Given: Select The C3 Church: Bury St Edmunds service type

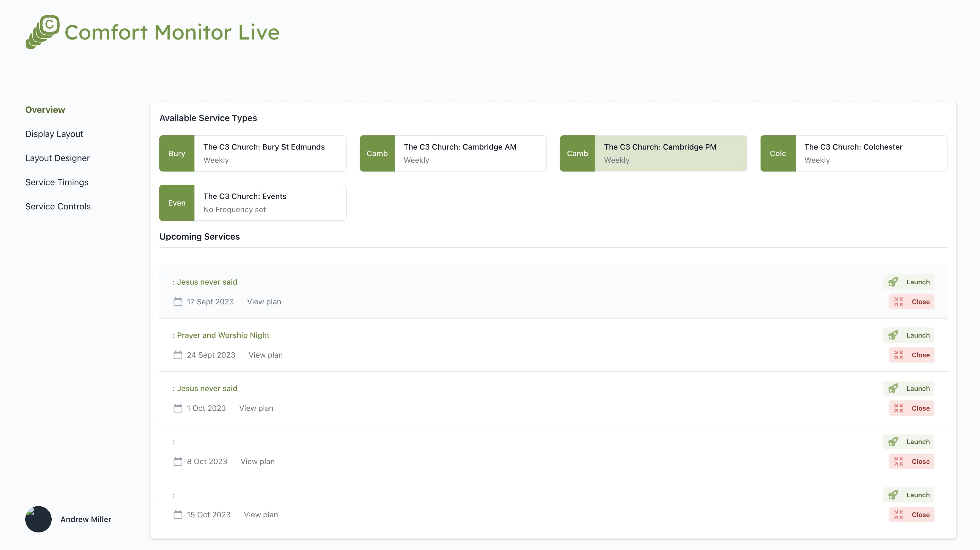Looking at the screenshot, I should (252, 153).
